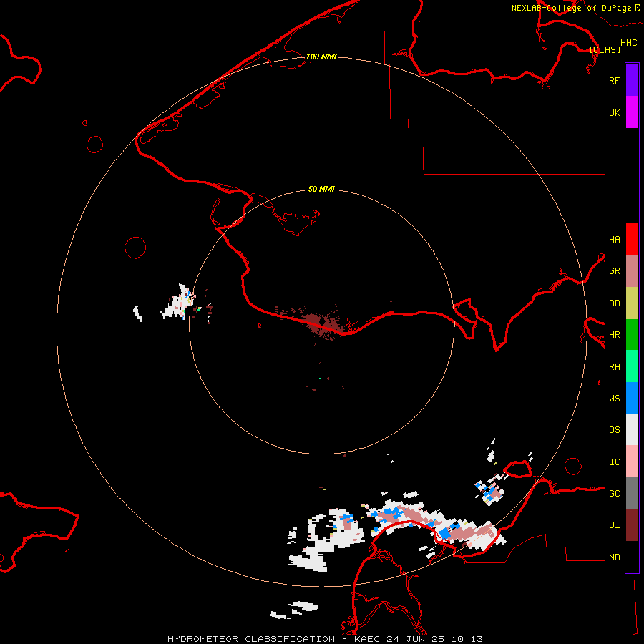The width and height of the screenshot is (644, 644).
Task: Click the [CLAS] units label
Action: click(x=605, y=49)
